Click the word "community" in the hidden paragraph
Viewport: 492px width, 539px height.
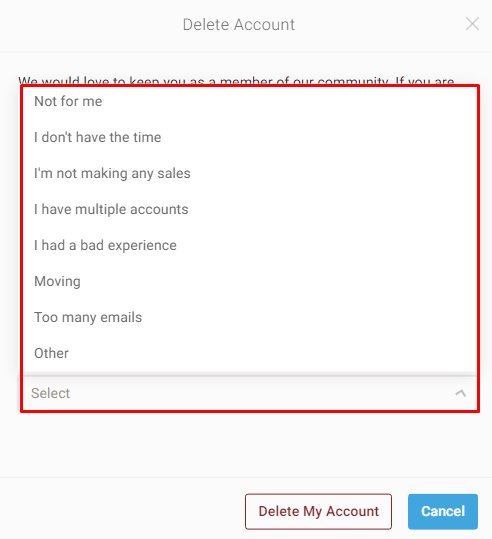click(353, 81)
